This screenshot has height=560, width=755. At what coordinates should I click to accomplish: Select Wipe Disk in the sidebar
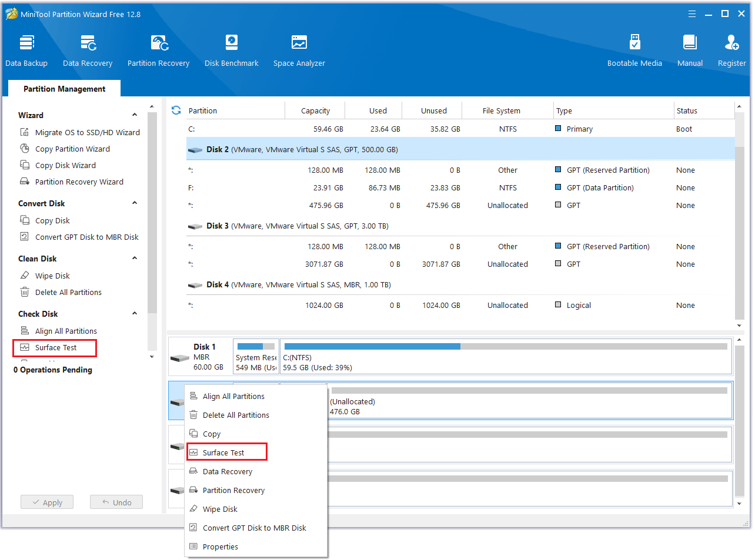click(x=45, y=276)
